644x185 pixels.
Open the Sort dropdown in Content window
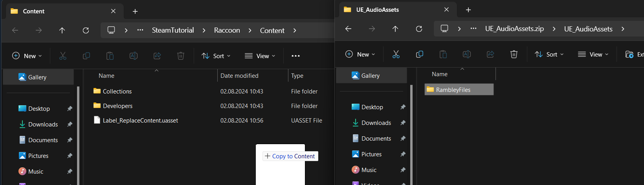(216, 56)
